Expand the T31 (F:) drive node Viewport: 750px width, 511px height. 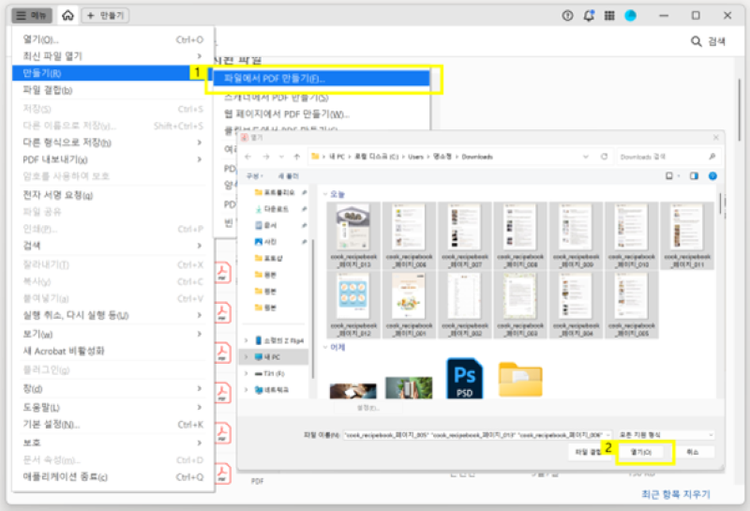coord(246,373)
